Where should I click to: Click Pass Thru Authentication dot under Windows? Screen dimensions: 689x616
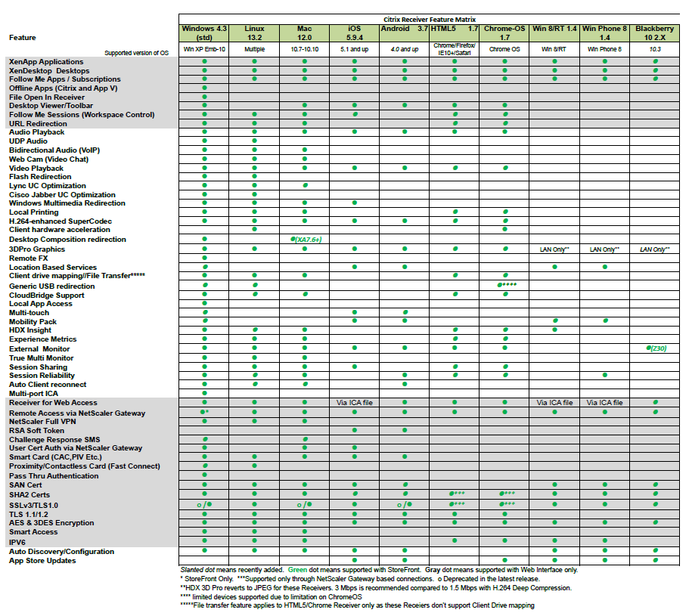pos(204,476)
